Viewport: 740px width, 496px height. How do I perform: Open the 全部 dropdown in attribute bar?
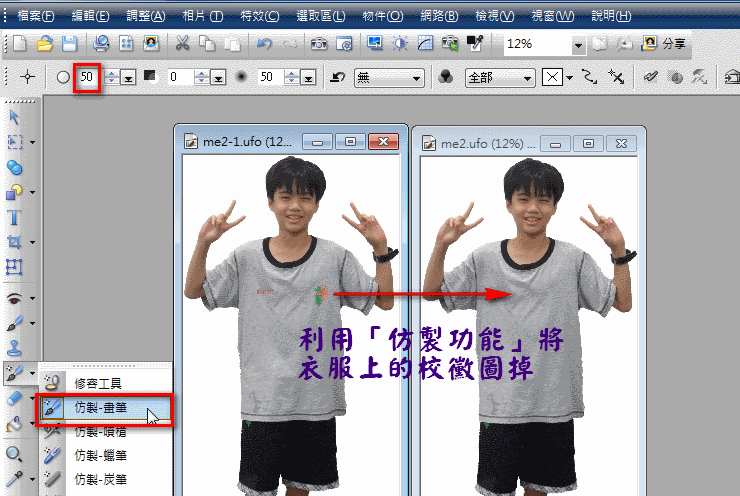500,77
